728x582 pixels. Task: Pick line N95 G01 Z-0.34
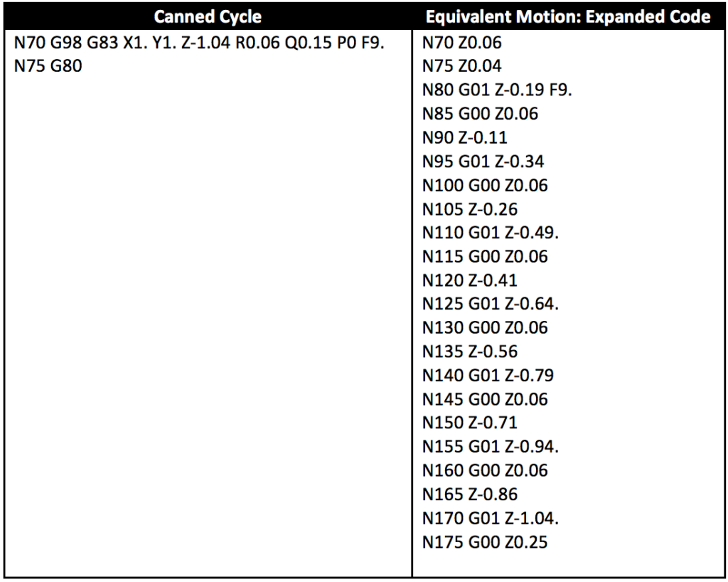[483, 162]
